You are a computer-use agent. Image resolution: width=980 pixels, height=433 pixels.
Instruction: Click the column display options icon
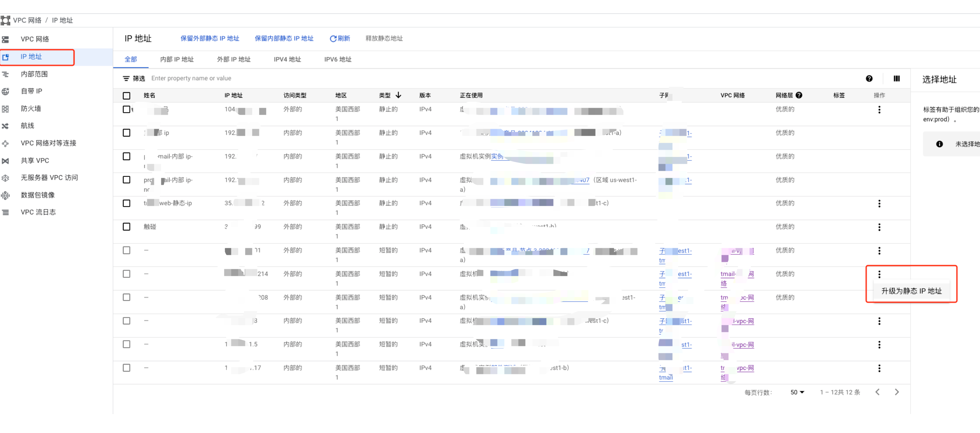(x=896, y=78)
